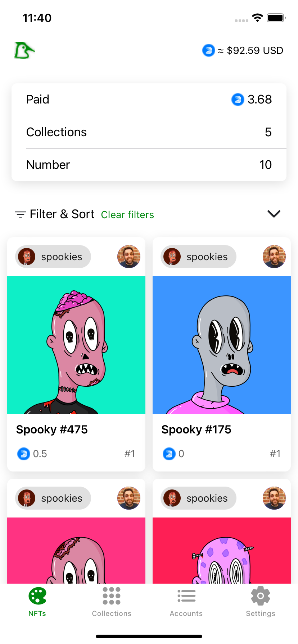Open Spooky #475 NFT image

(x=76, y=345)
